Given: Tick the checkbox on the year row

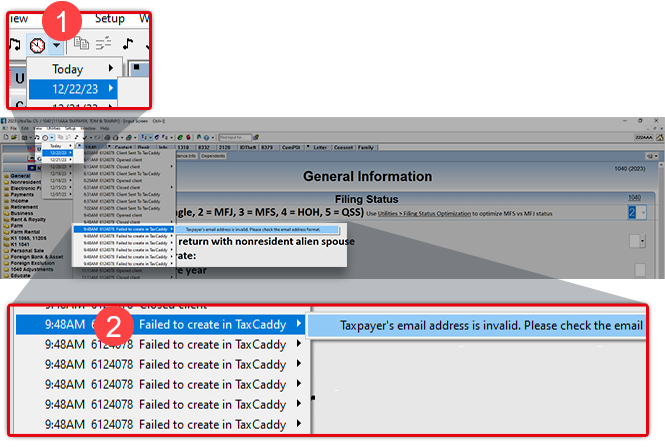Looking at the screenshot, I should [x=640, y=270].
